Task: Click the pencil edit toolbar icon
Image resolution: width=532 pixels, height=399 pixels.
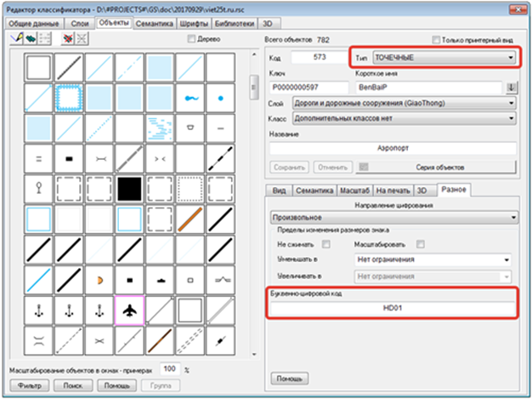Action: [15, 39]
